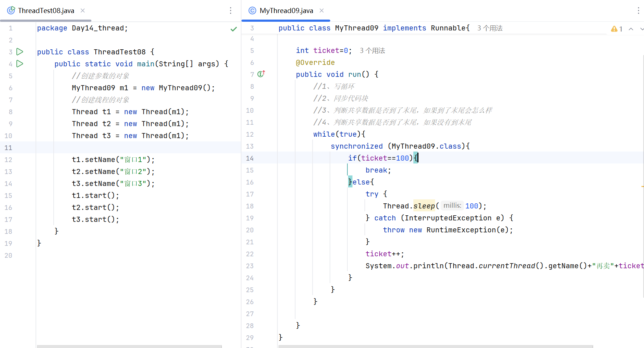644x348 pixels.
Task: Show the 3 usages hint for ticket field
Action: click(x=372, y=51)
